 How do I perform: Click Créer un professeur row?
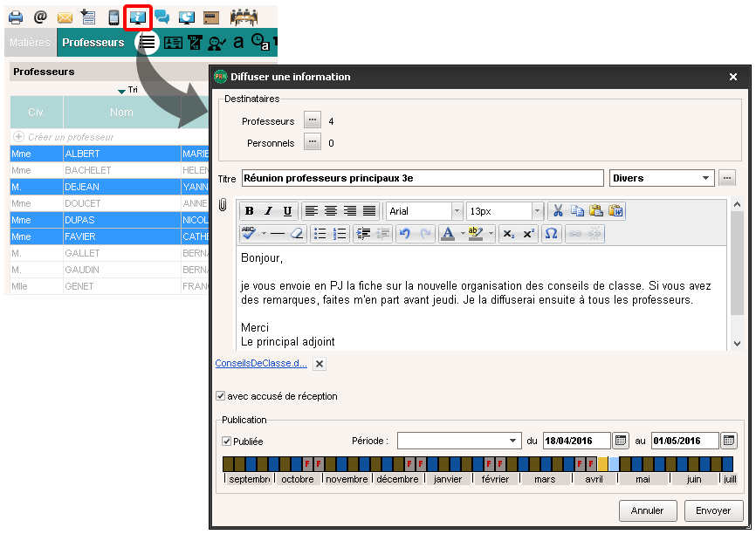pyautogui.click(x=109, y=137)
